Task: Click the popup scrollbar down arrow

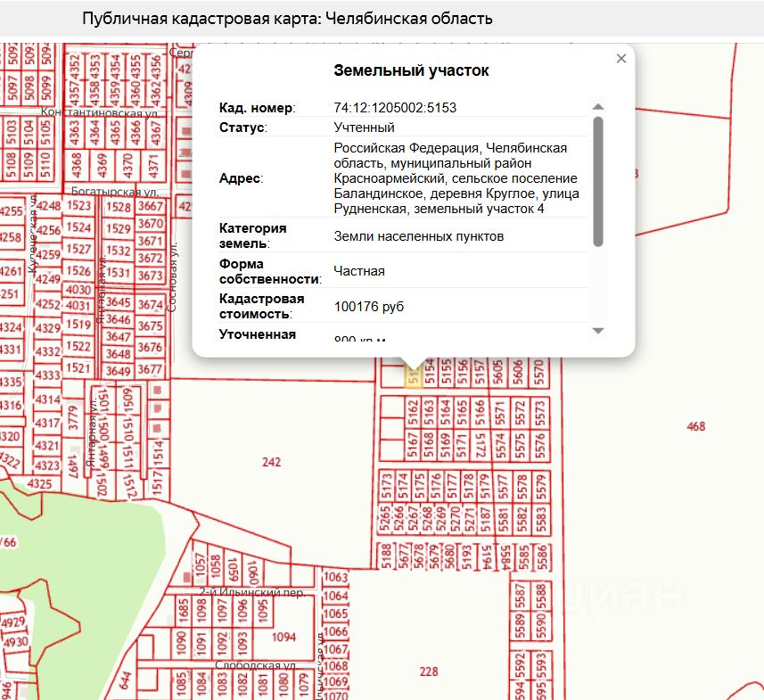Action: (x=598, y=331)
